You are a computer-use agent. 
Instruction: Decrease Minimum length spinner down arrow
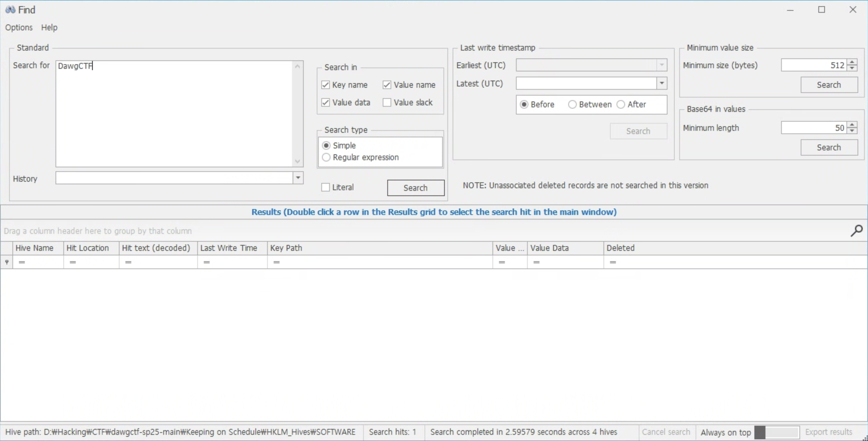(852, 130)
